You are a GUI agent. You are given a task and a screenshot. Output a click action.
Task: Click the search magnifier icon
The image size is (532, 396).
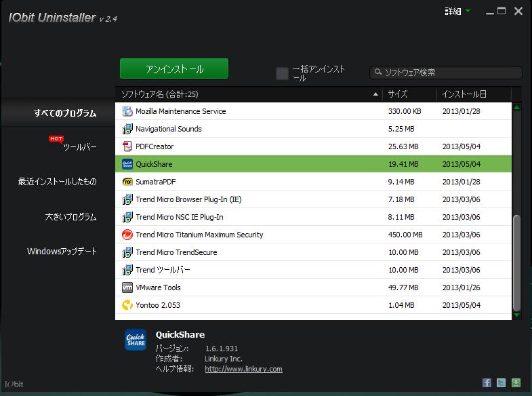(377, 72)
